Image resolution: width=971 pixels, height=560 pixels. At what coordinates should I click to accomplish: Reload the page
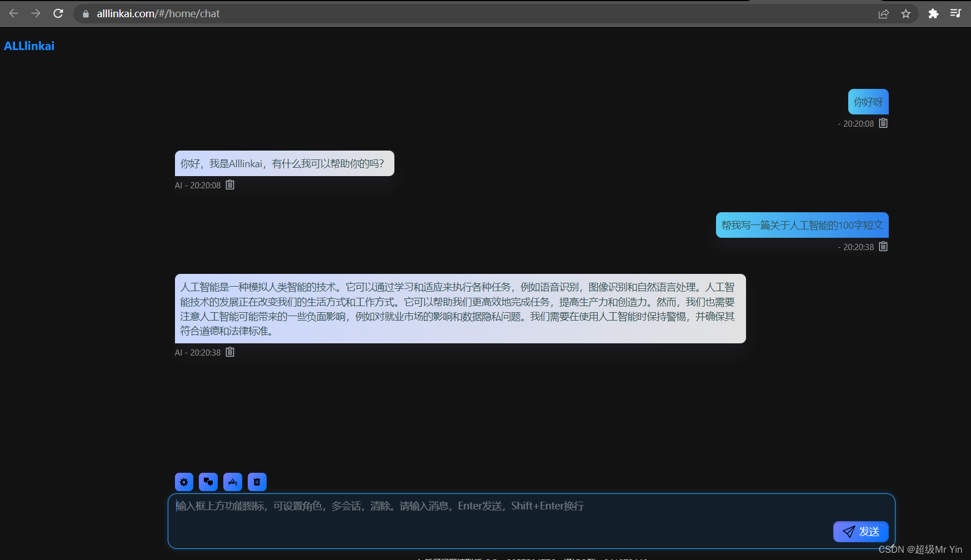[58, 13]
